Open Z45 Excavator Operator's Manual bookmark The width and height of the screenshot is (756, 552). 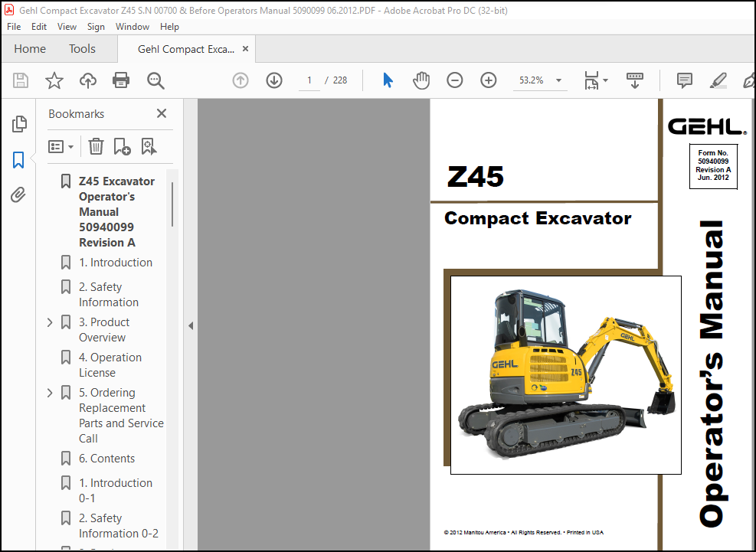[117, 211]
